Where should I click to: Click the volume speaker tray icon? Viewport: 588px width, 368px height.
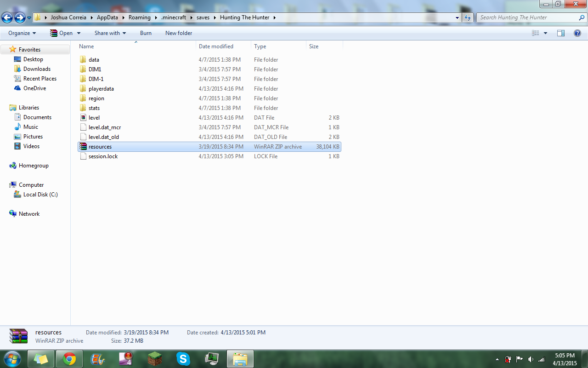pos(531,359)
